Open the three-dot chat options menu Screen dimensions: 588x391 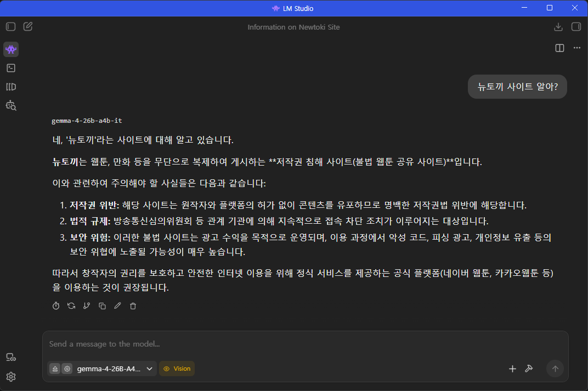point(576,48)
